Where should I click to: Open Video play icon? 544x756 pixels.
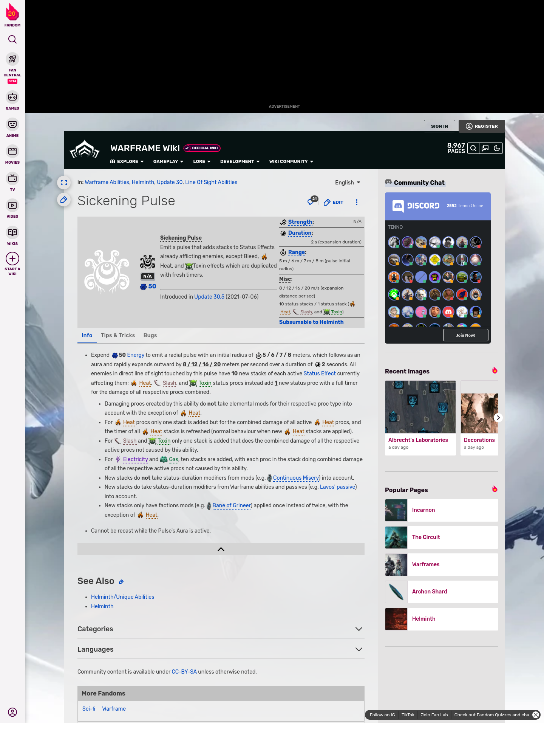pos(12,205)
